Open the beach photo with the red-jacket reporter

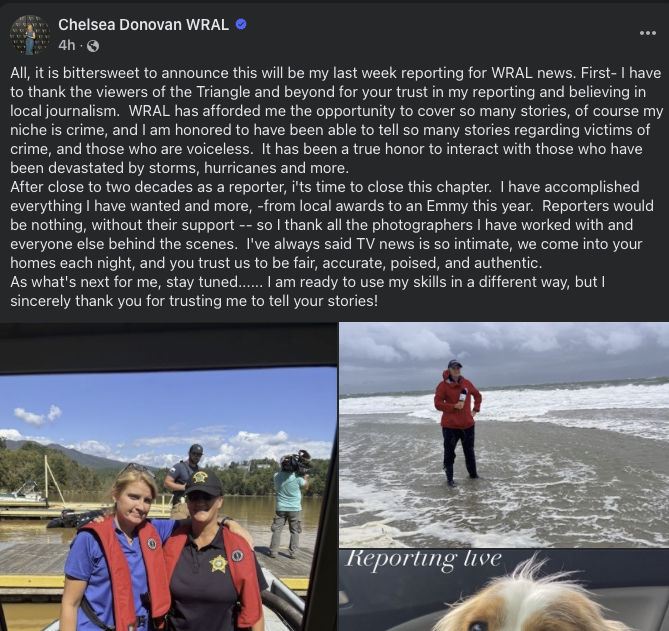pos(504,435)
